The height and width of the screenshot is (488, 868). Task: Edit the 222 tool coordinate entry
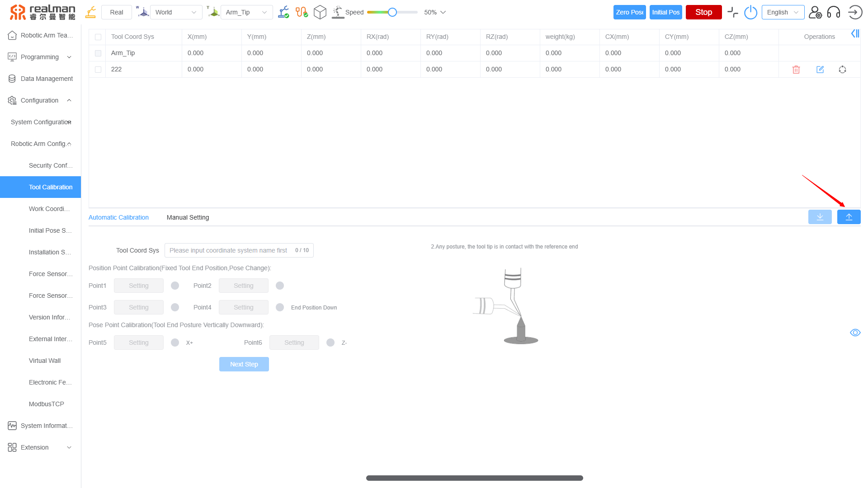[820, 70]
